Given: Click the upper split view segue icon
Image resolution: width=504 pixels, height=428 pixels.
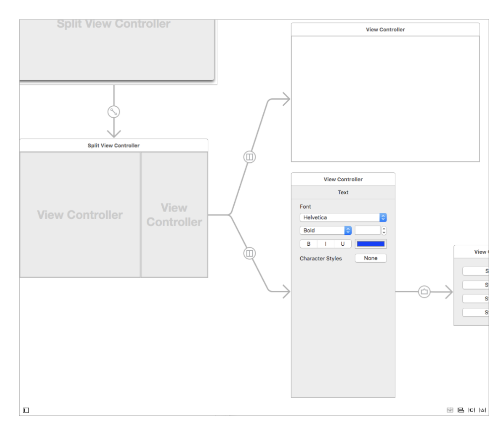Looking at the screenshot, I should (250, 156).
